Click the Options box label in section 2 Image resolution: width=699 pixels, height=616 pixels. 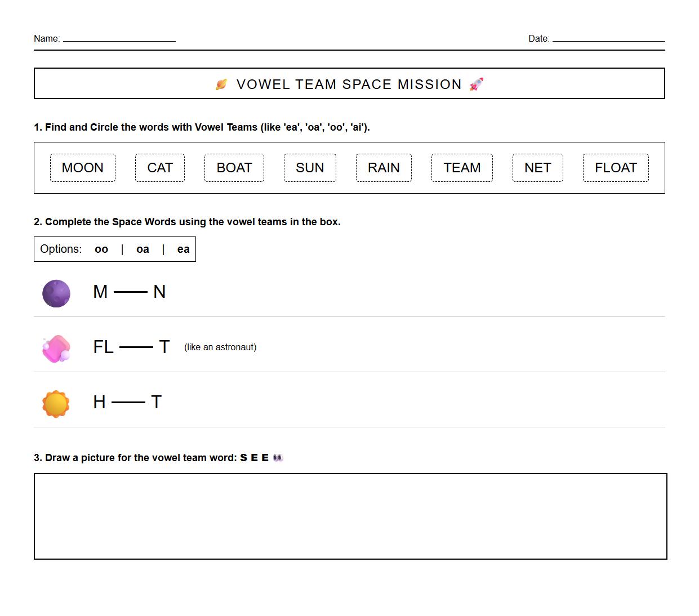61,249
